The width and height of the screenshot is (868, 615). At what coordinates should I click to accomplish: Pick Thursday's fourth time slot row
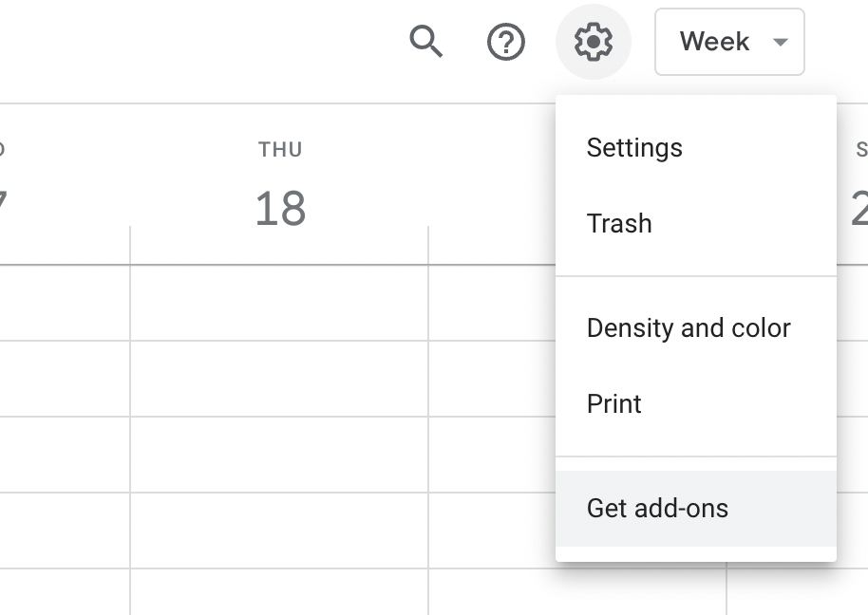click(x=279, y=531)
